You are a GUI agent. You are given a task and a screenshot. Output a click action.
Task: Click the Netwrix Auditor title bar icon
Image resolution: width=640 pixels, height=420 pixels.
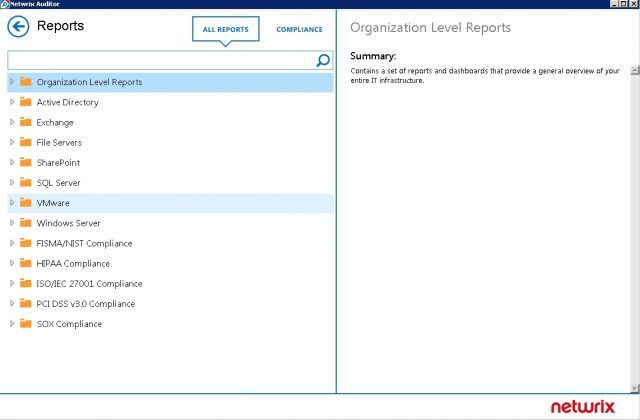[4, 4]
